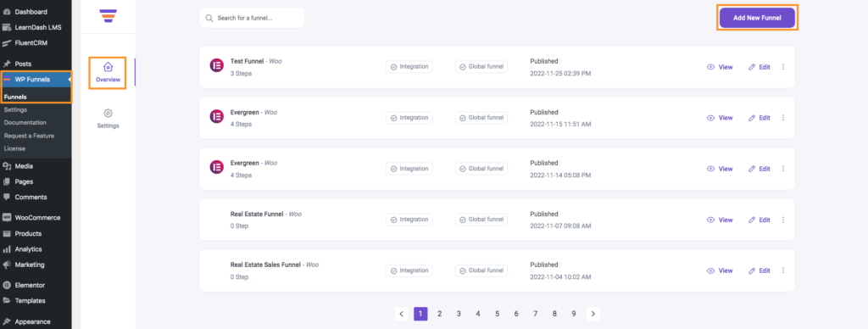Click the Search for a funnel field
This screenshot has height=329, width=868.
(x=252, y=18)
